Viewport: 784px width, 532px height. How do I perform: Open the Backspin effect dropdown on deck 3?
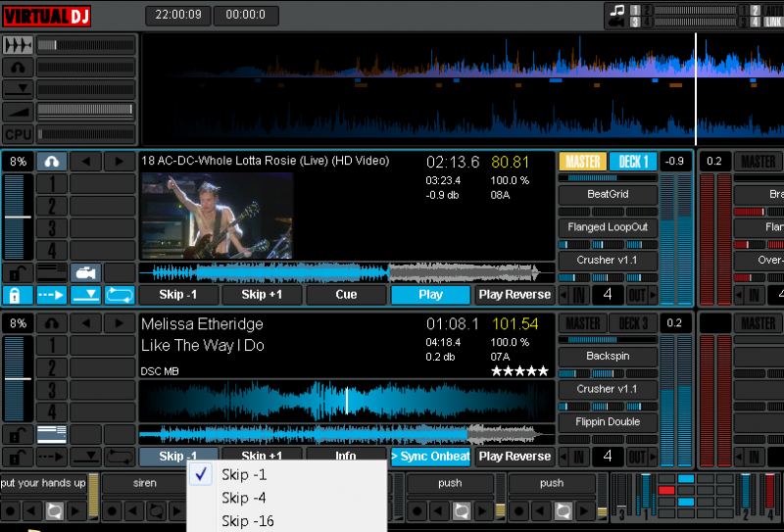(x=608, y=357)
